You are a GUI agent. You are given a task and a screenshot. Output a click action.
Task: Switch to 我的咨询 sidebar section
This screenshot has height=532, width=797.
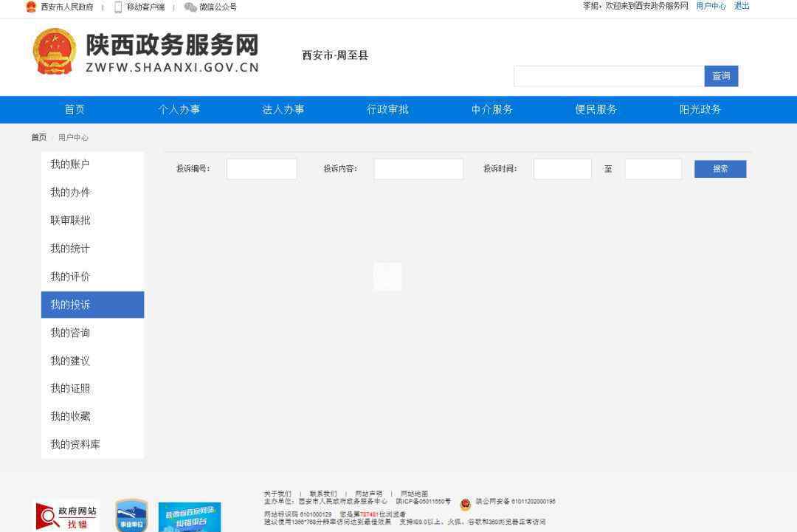pos(71,333)
